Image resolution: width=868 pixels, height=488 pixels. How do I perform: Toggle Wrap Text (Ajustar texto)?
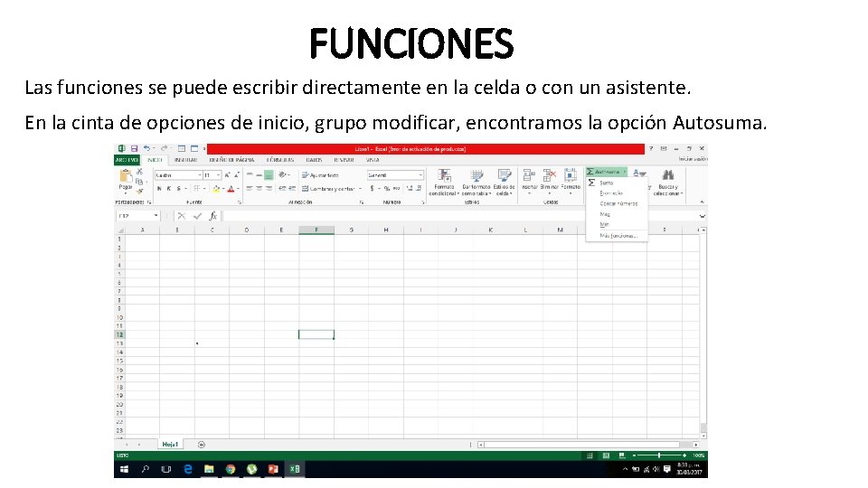pos(320,174)
